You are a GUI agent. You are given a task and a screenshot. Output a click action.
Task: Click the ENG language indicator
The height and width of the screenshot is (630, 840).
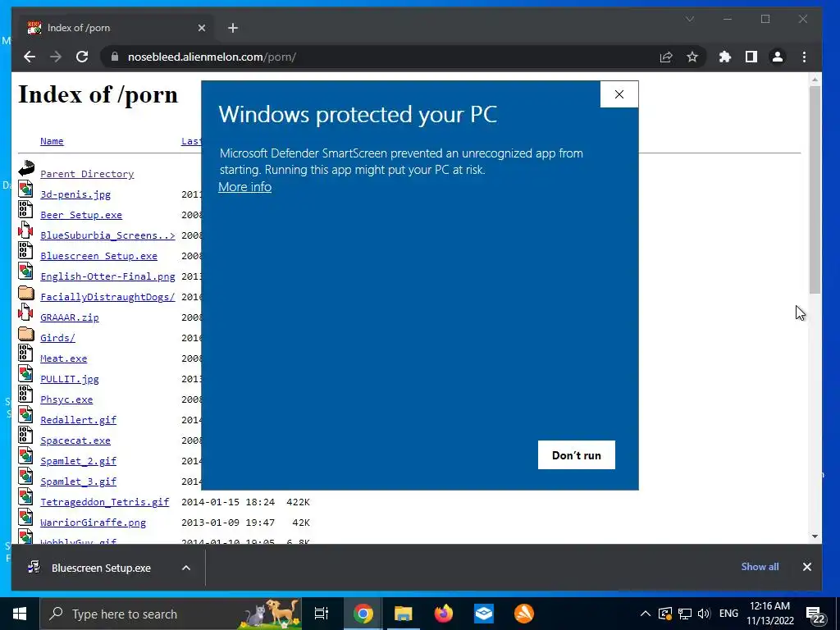(728, 614)
